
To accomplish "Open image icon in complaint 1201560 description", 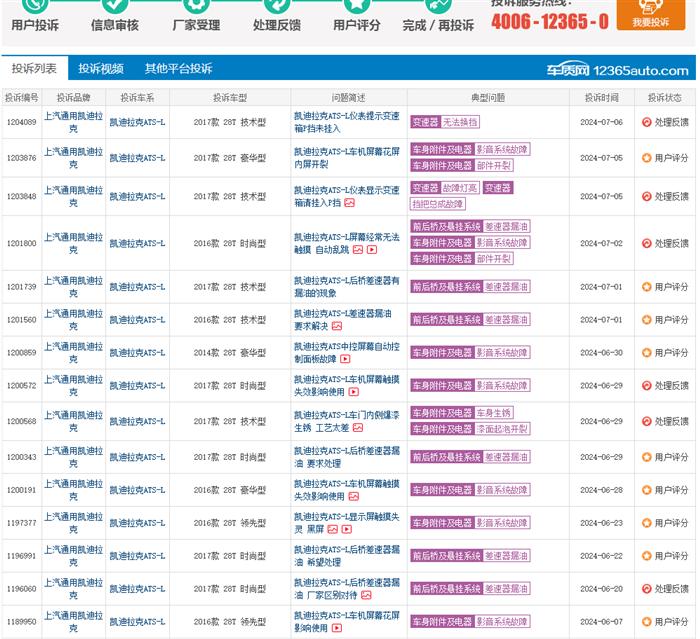I will click(x=337, y=326).
